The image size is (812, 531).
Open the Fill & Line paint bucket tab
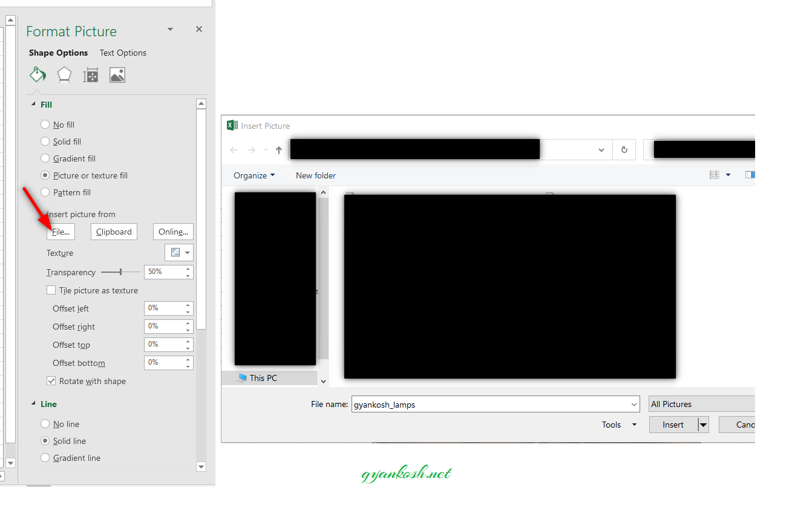(38, 75)
